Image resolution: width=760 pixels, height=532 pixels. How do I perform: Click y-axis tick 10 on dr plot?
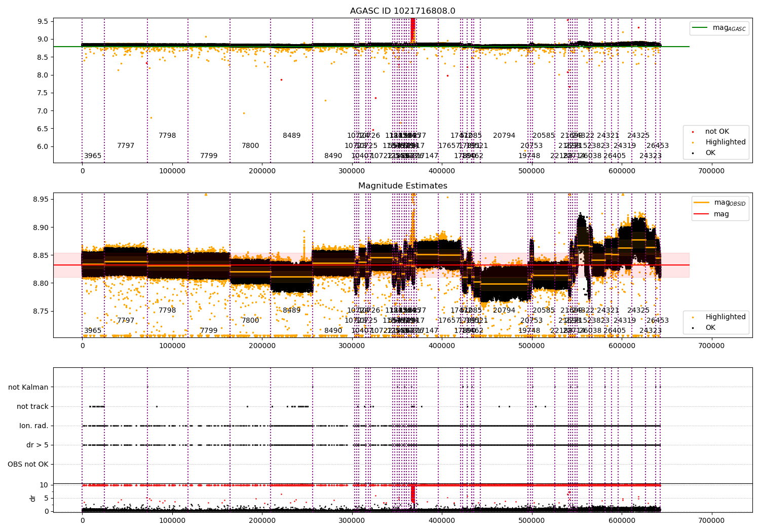44,485
